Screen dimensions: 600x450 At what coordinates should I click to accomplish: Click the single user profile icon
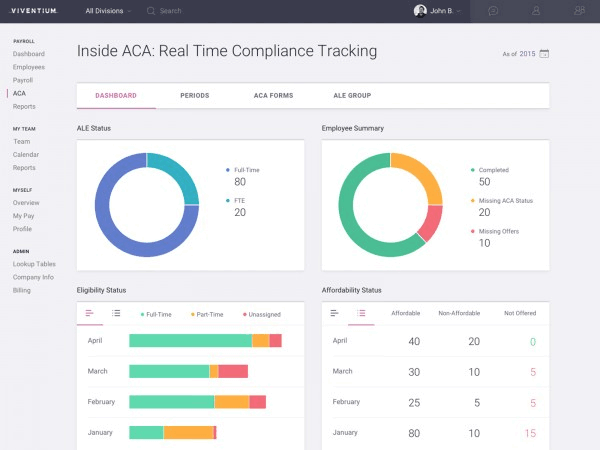coord(536,11)
